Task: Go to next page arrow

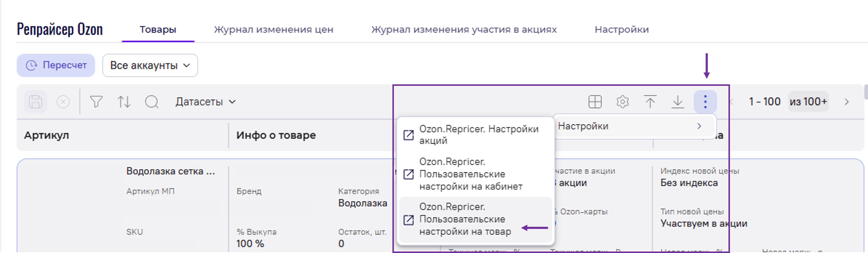Action: pyautogui.click(x=846, y=102)
